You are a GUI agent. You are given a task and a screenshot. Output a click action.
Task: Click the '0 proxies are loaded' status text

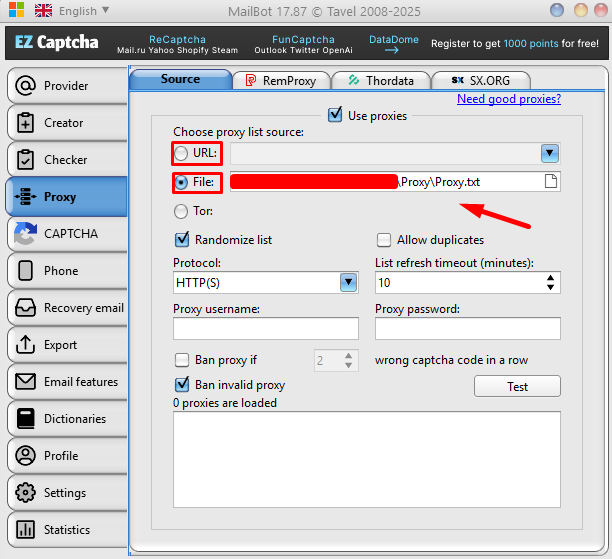coord(225,402)
